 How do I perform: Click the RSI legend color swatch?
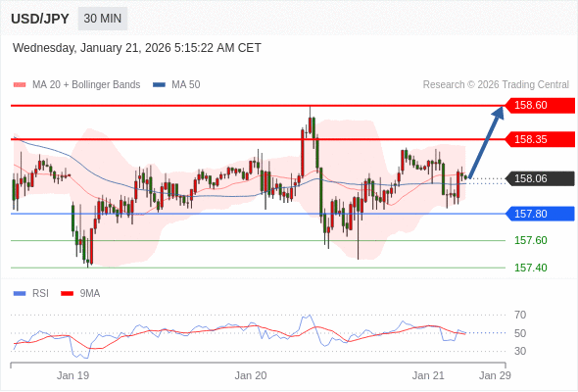pos(20,294)
